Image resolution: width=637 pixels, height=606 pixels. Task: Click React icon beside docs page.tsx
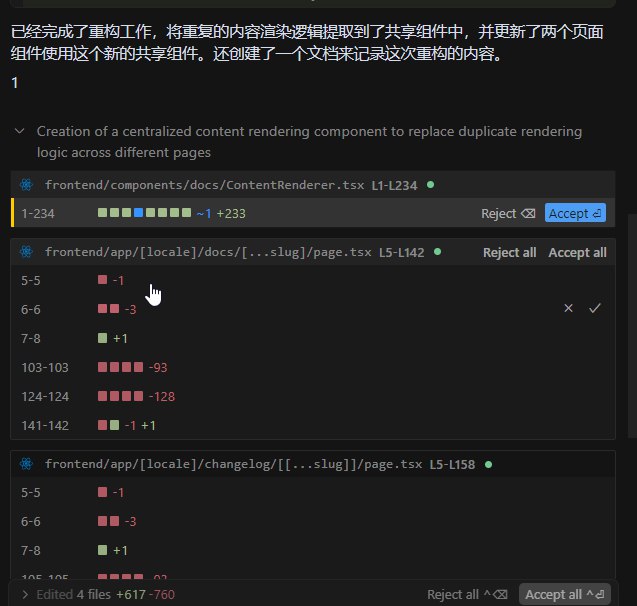pyautogui.click(x=26, y=252)
